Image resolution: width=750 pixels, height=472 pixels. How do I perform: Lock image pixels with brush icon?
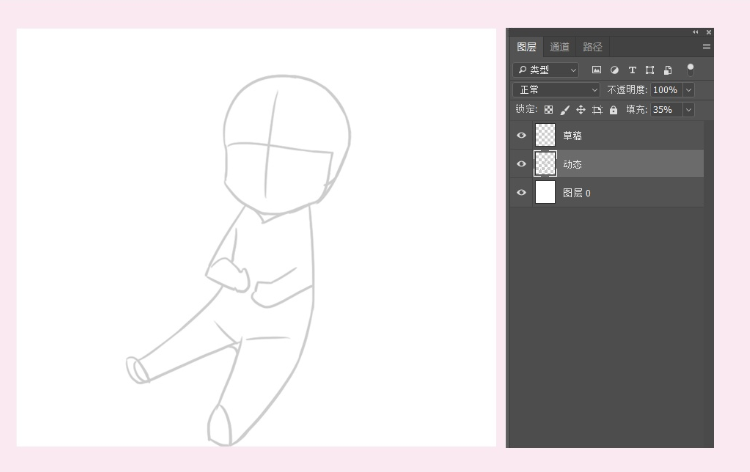coord(564,110)
